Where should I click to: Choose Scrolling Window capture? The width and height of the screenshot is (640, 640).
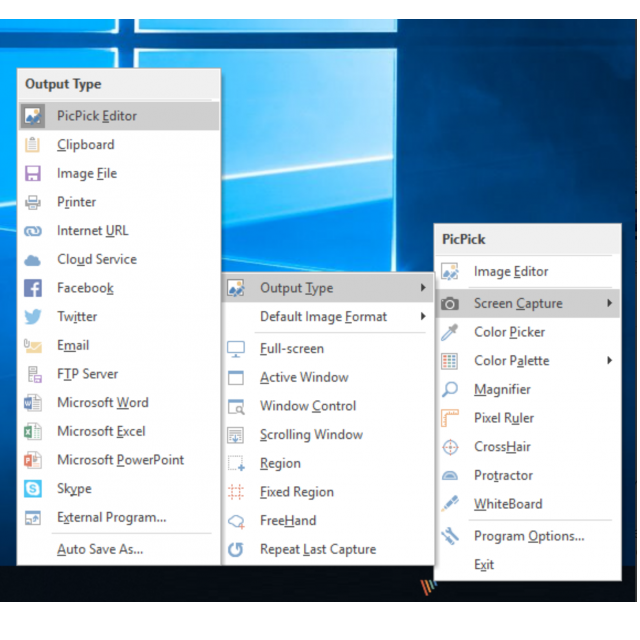click(x=328, y=435)
